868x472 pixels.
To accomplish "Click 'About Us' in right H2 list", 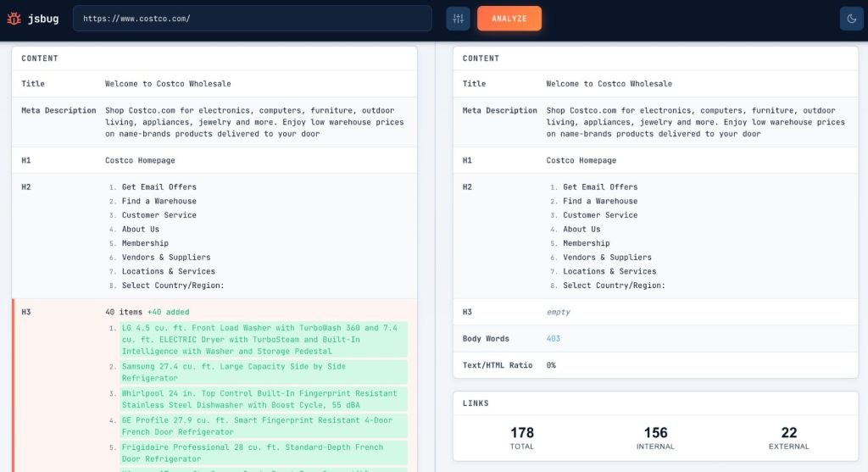I will (x=581, y=229).
